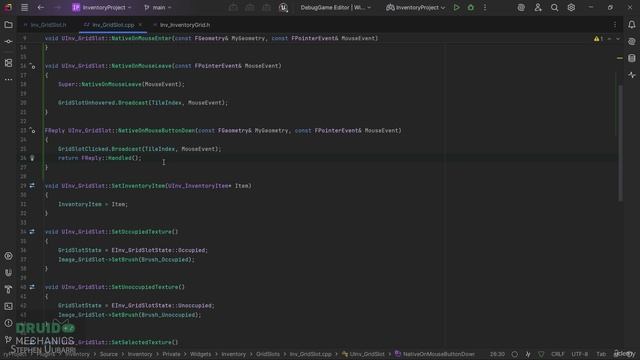The height and width of the screenshot is (360, 640).
Task: Click the Unreal Engine status icon
Action: tap(283, 7)
